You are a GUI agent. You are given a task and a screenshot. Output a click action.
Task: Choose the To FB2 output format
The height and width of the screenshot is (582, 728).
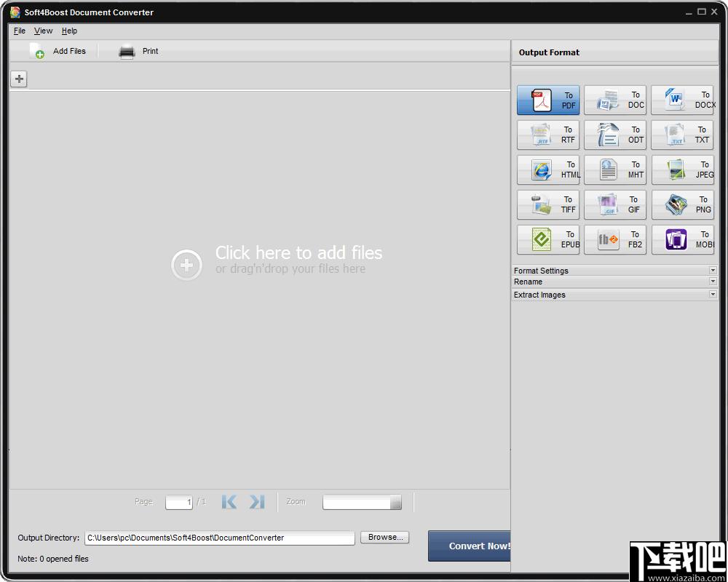(x=614, y=239)
